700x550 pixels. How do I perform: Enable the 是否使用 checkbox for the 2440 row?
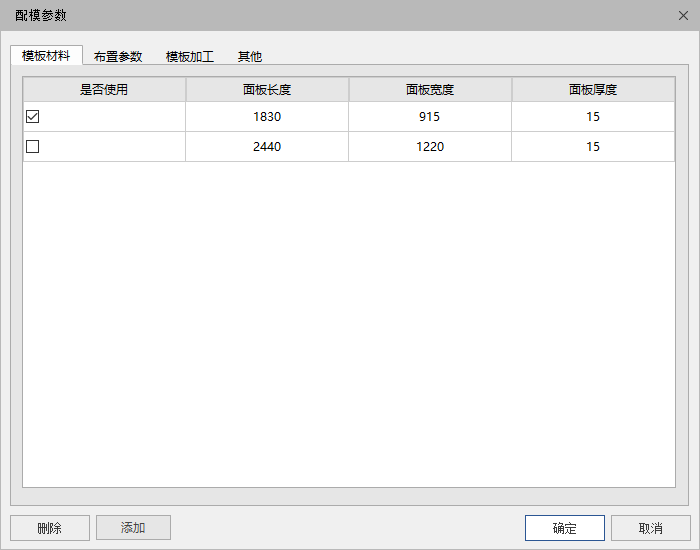33,146
